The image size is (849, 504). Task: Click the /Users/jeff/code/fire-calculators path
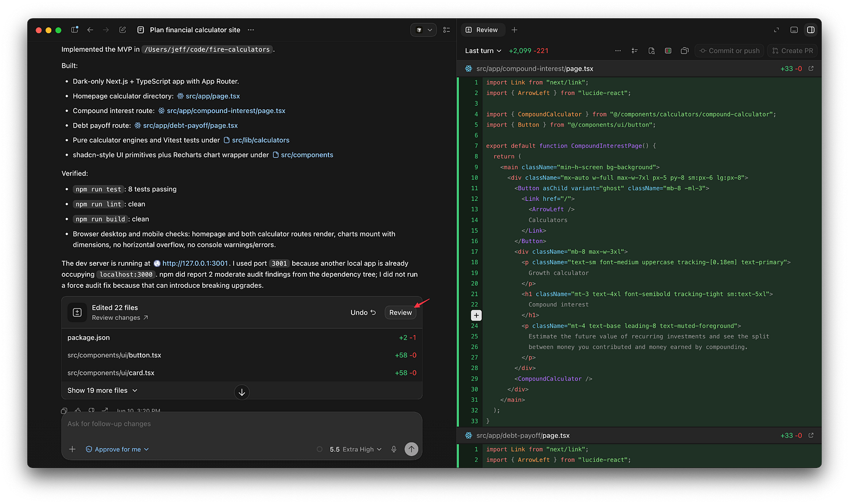pos(207,50)
